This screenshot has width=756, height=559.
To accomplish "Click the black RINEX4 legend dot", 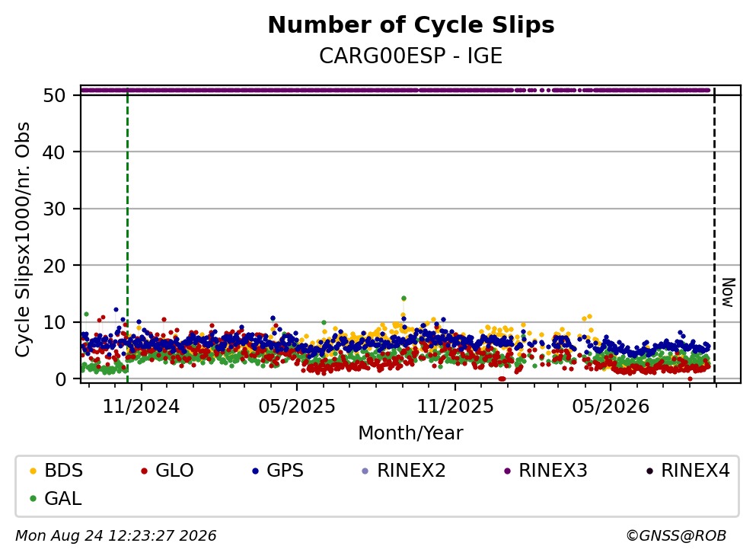I will [649, 471].
